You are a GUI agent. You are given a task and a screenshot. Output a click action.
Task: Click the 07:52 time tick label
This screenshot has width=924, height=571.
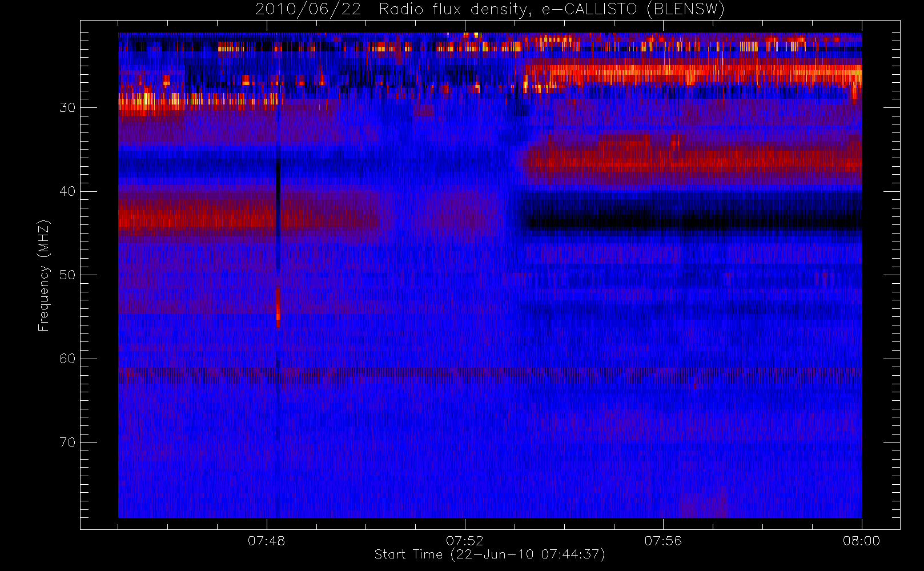tap(464, 541)
